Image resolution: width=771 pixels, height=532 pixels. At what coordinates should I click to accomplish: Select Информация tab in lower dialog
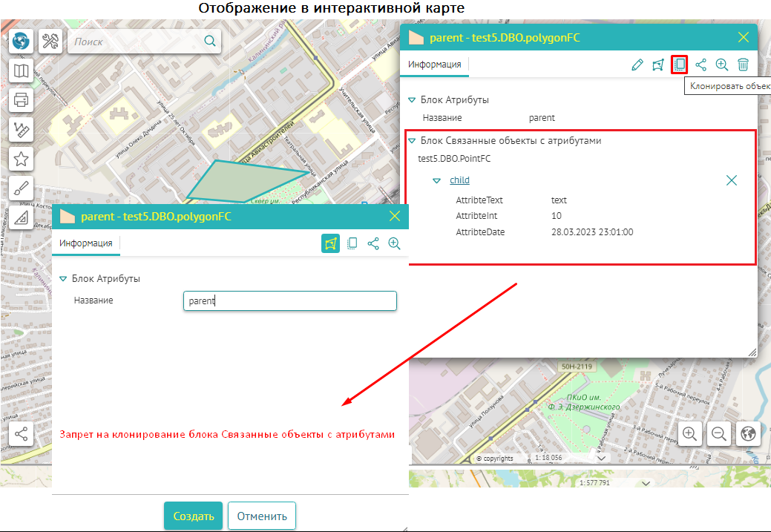(x=86, y=243)
